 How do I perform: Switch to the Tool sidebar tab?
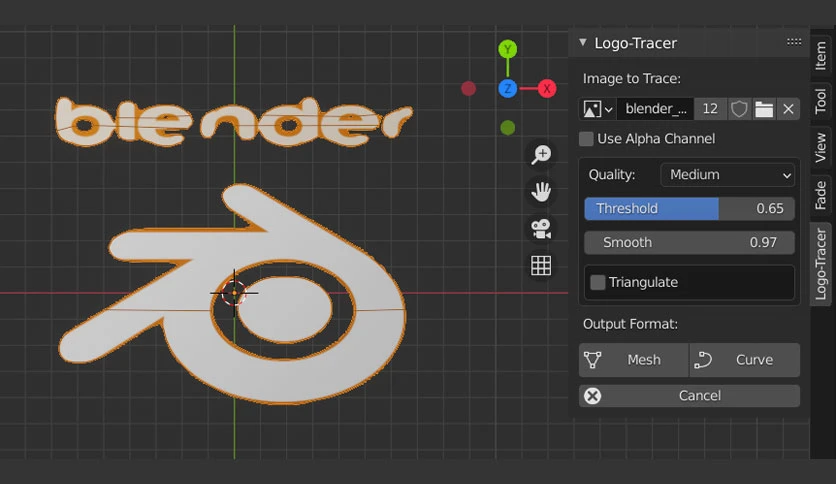point(821,101)
